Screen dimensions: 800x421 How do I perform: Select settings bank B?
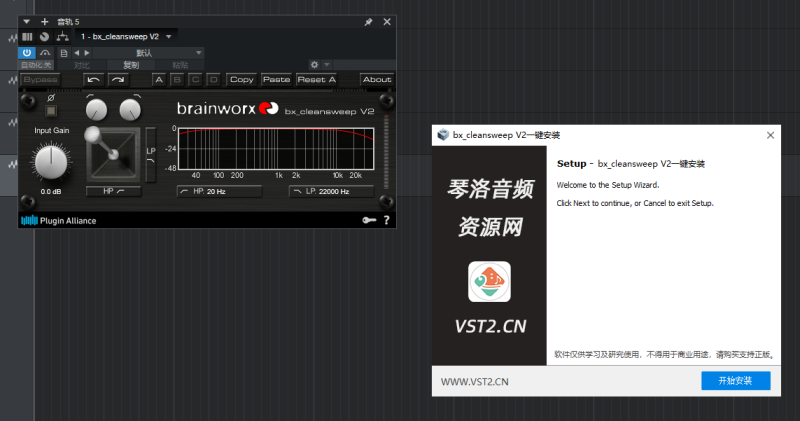[x=177, y=80]
